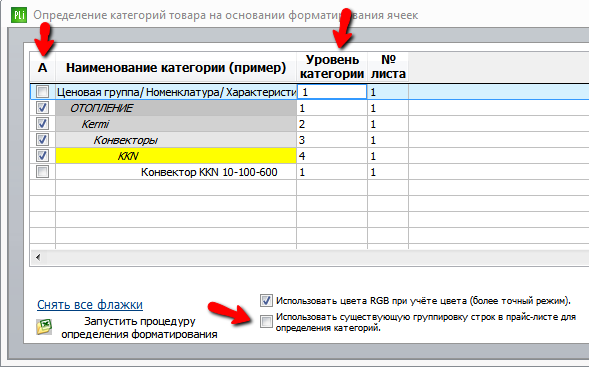The width and height of the screenshot is (589, 367).
Task: Run Запустить процедуру определения форматирования
Action: click(x=139, y=328)
